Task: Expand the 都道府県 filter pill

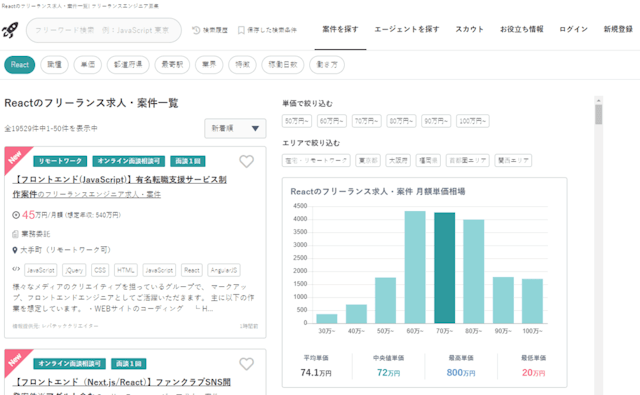Action: (x=128, y=65)
